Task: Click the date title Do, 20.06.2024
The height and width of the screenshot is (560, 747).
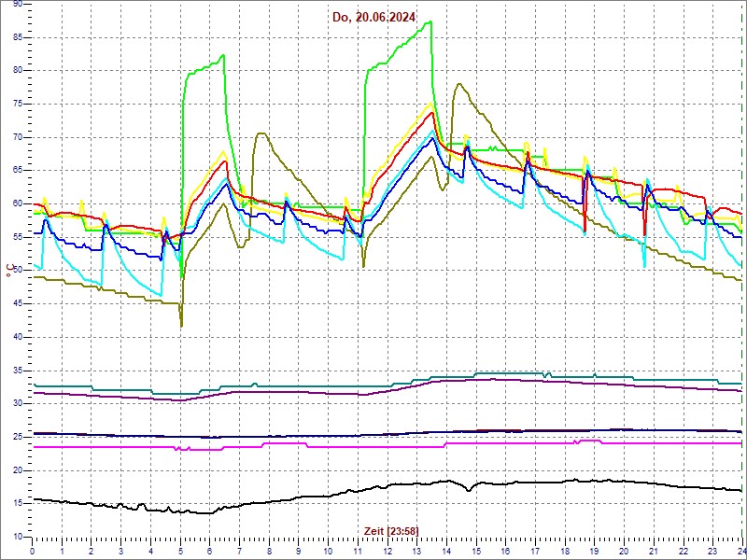Action: [374, 17]
